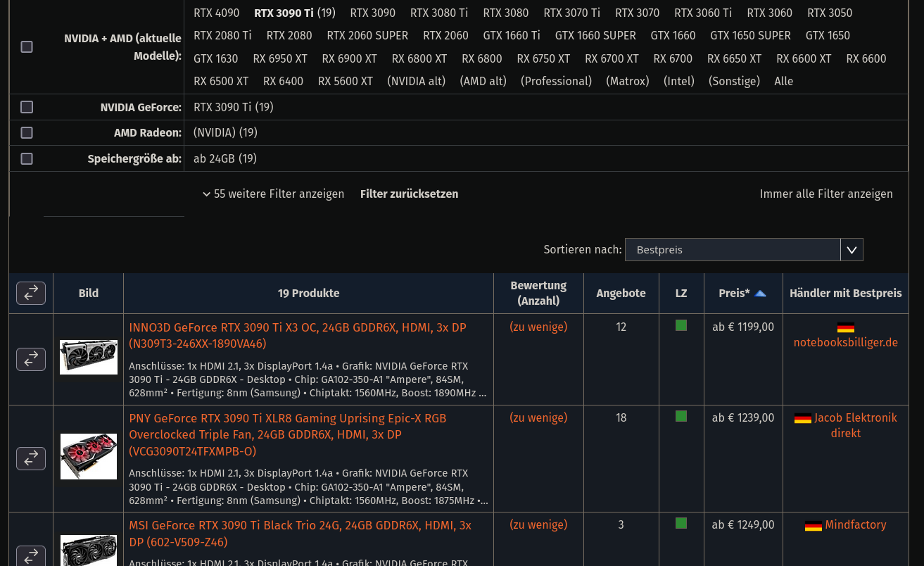Add INNO3D RTX 3090 Ti to comparison
This screenshot has width=924, height=566.
click(31, 359)
